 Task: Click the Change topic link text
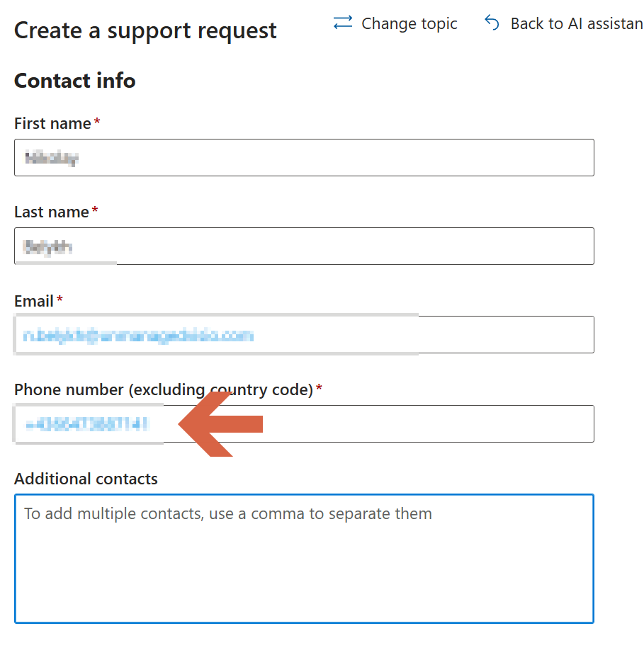[409, 23]
